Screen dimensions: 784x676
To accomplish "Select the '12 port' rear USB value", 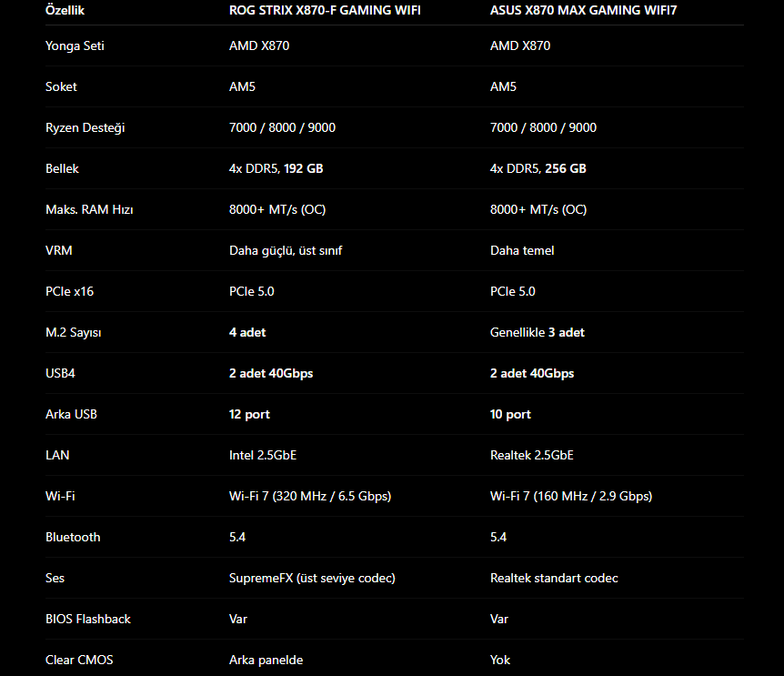I will [x=249, y=415].
